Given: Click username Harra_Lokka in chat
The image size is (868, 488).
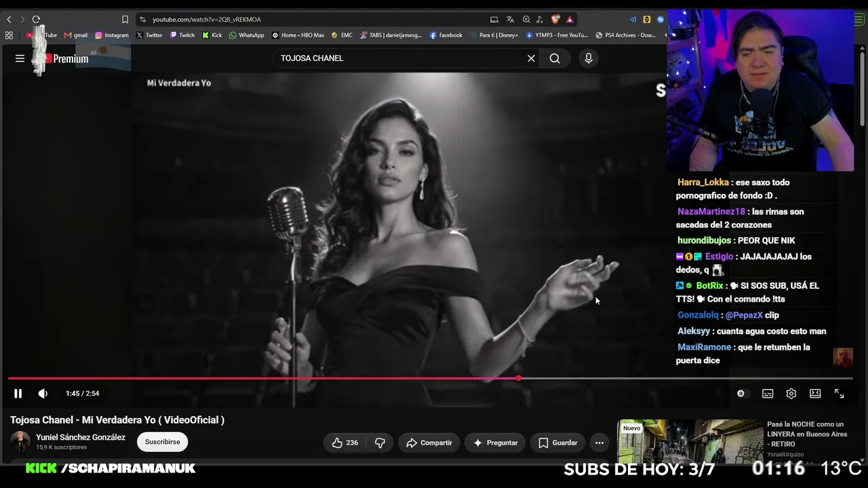Looking at the screenshot, I should point(703,182).
